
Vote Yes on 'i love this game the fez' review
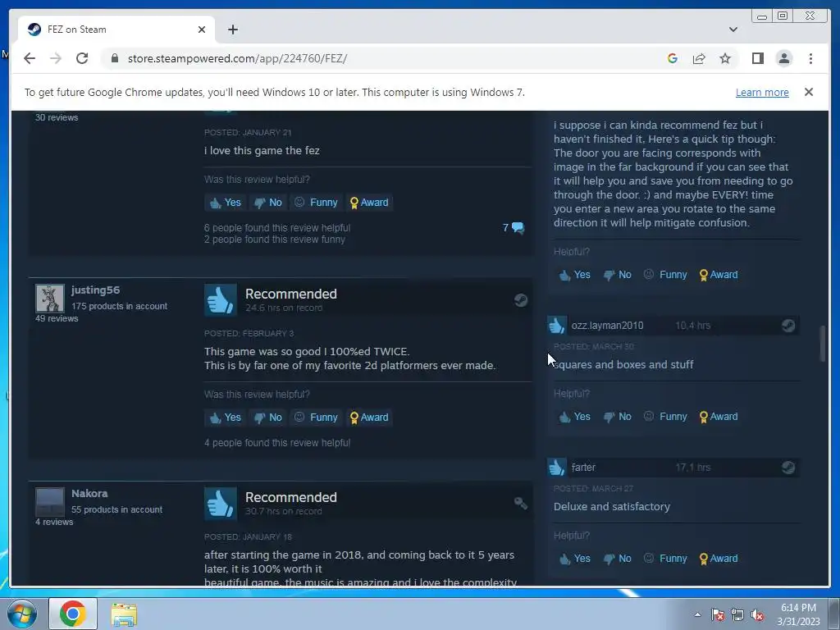[225, 203]
